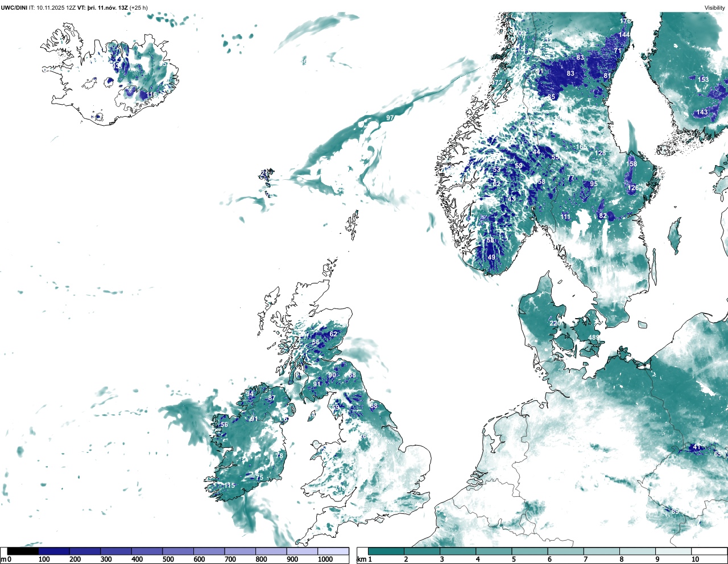Click the '128' value in central Sweden
This screenshot has width=728, height=564.
(x=601, y=153)
